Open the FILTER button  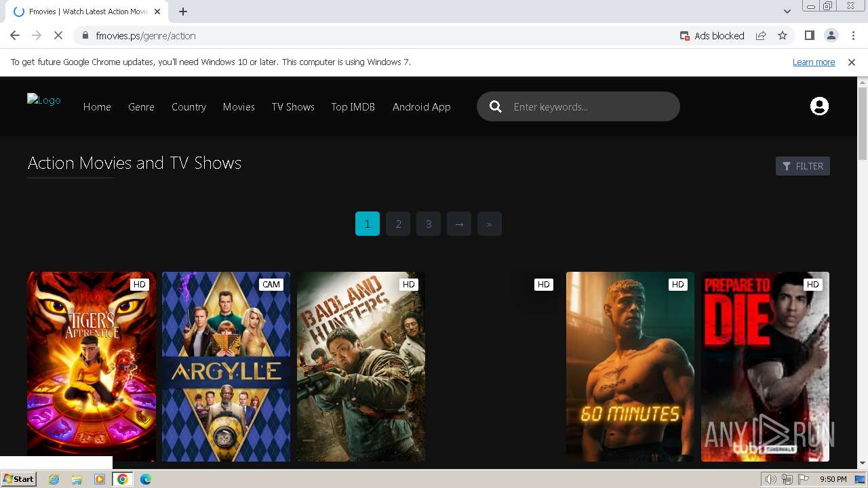803,166
